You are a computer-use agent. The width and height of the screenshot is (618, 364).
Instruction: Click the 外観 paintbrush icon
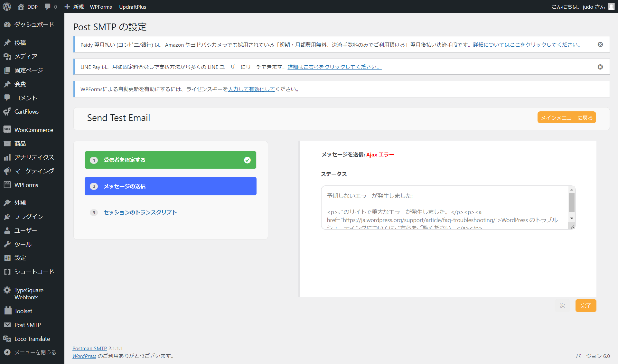(7, 203)
